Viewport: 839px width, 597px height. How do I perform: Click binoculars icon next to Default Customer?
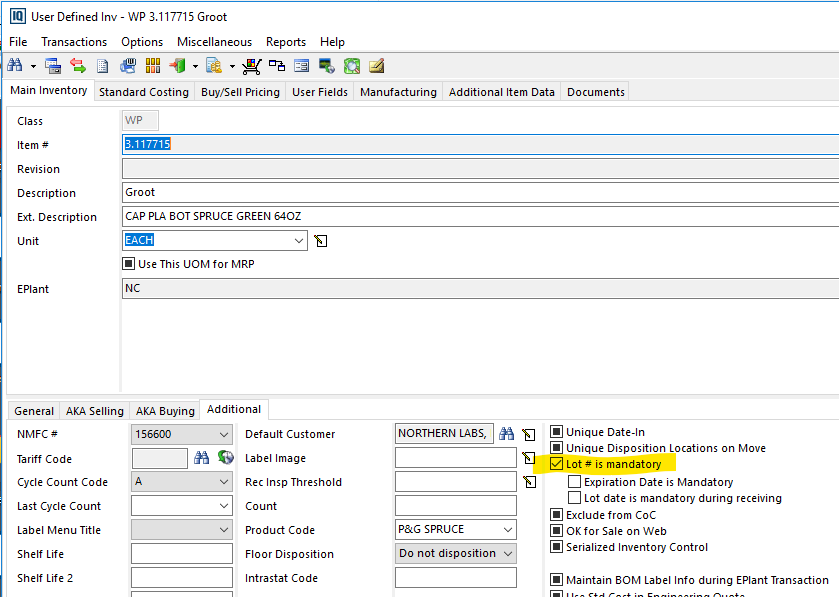pyautogui.click(x=506, y=433)
